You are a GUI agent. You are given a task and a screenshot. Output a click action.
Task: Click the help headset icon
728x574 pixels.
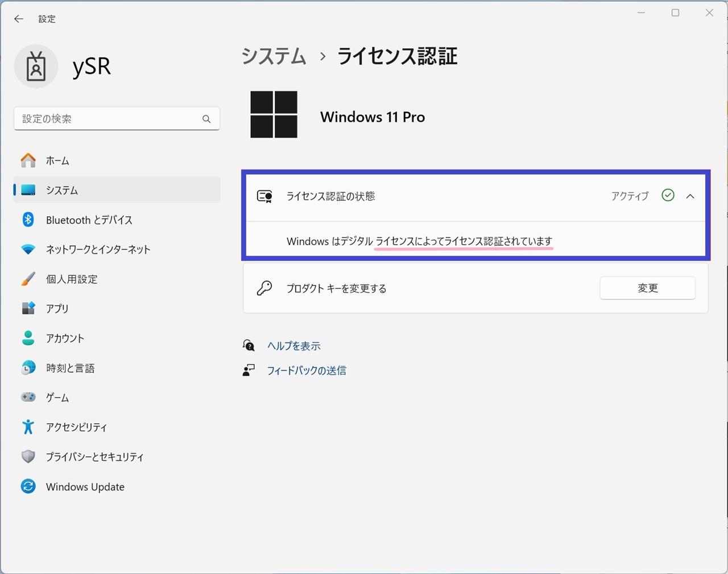(x=249, y=345)
